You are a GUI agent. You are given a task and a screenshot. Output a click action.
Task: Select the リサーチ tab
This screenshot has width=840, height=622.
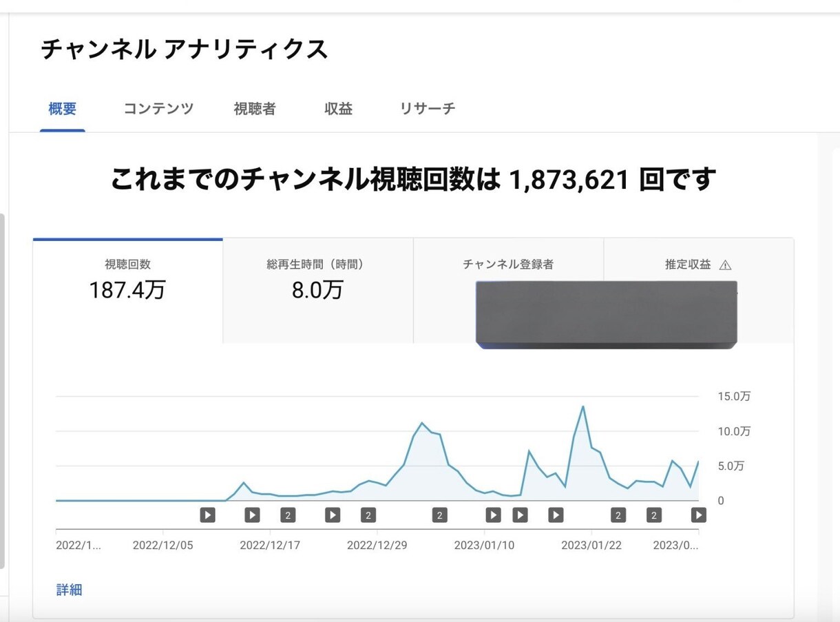(428, 109)
